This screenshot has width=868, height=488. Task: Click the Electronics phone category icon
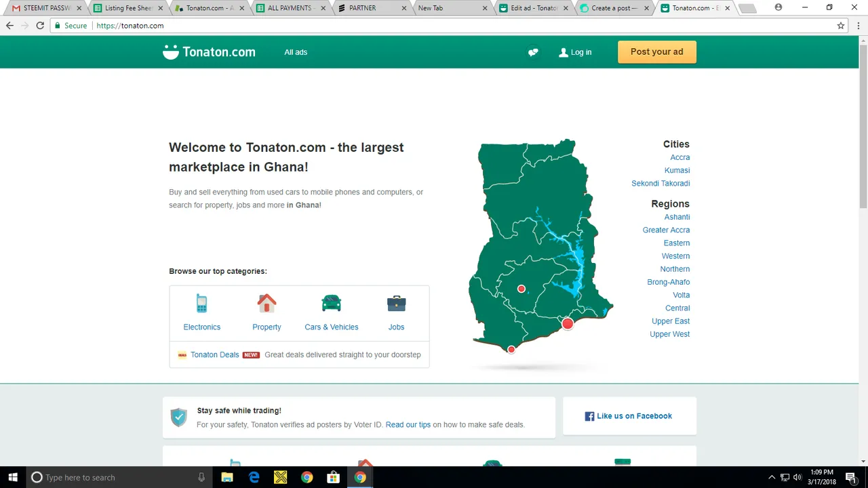click(201, 304)
